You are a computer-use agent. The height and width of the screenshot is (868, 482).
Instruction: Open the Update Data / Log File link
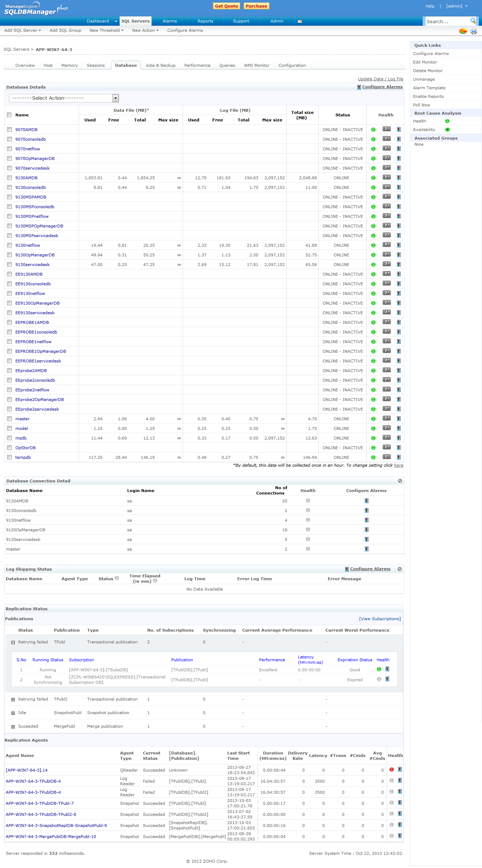[x=381, y=79]
